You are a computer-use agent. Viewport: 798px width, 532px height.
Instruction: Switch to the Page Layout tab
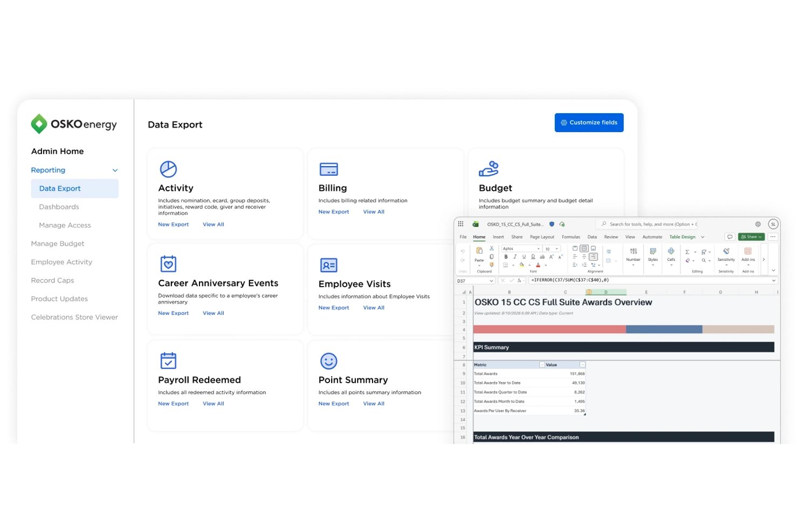click(x=542, y=237)
